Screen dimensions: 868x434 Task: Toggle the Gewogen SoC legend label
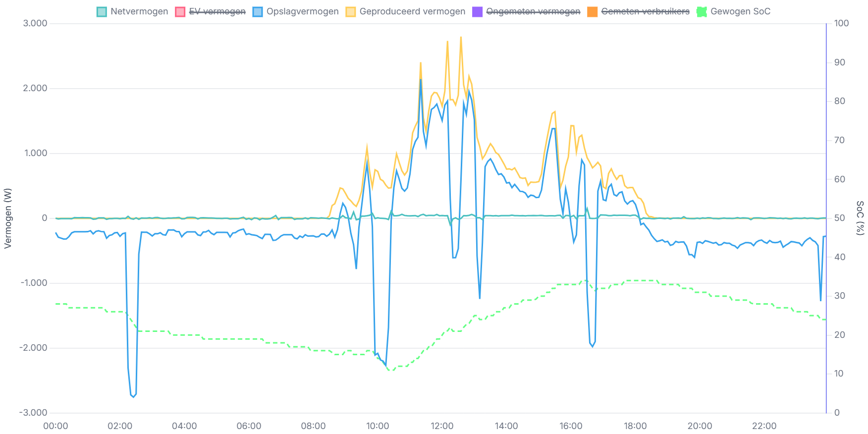pos(740,11)
